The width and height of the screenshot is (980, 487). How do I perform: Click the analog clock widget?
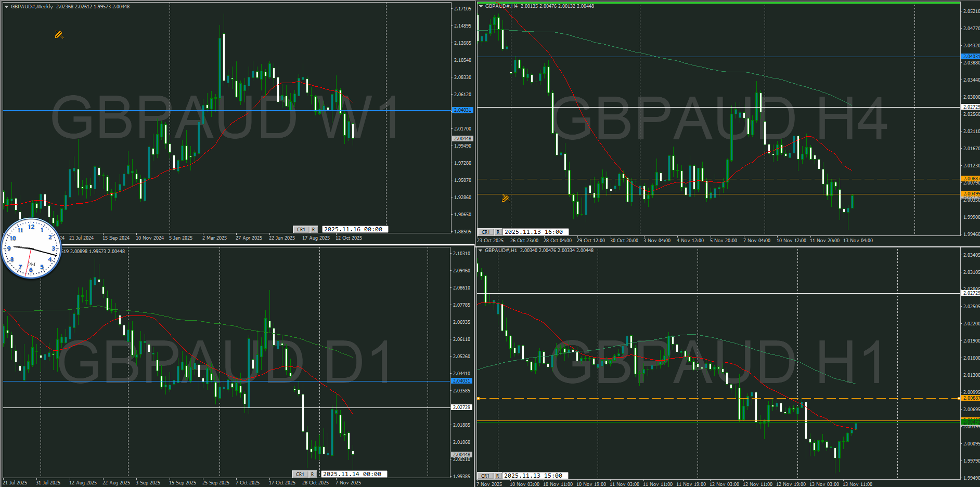click(31, 248)
